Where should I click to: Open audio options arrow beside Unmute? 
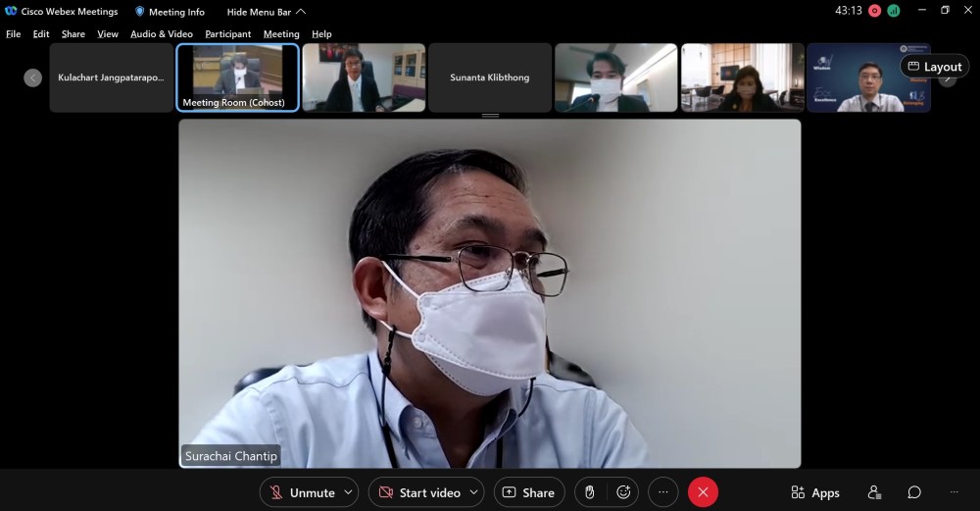(x=349, y=492)
